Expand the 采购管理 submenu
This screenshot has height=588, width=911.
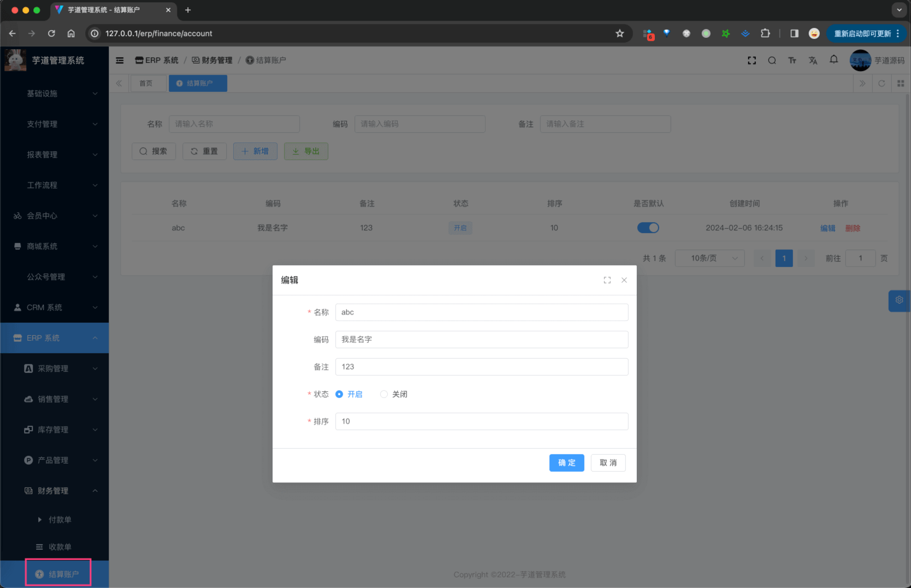(x=60, y=369)
